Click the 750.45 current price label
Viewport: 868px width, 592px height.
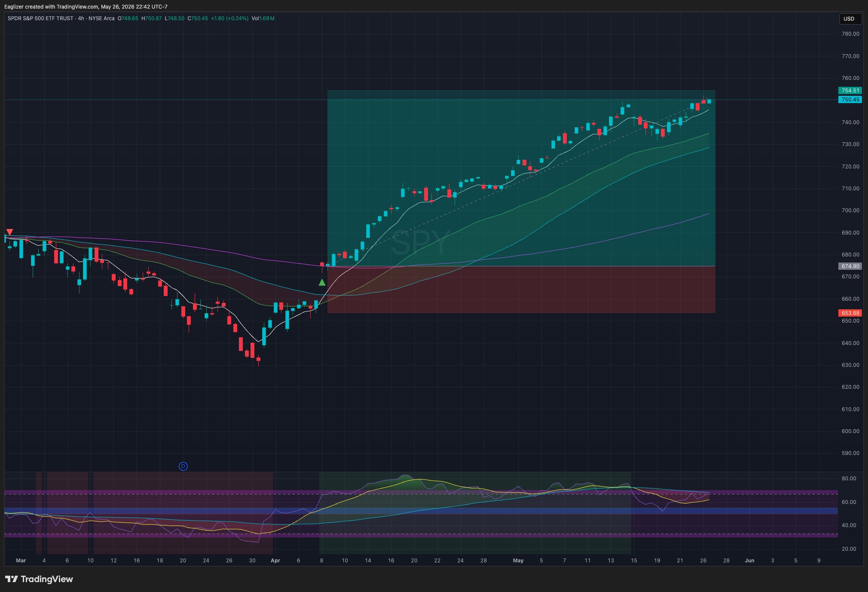(850, 100)
